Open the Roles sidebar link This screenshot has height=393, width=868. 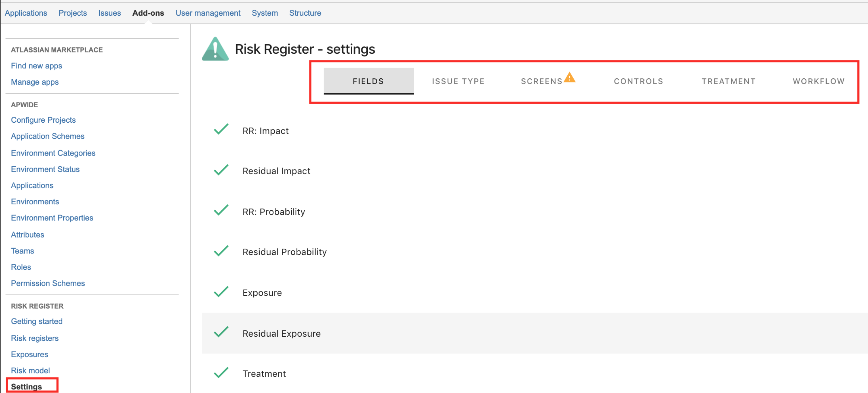point(21,267)
